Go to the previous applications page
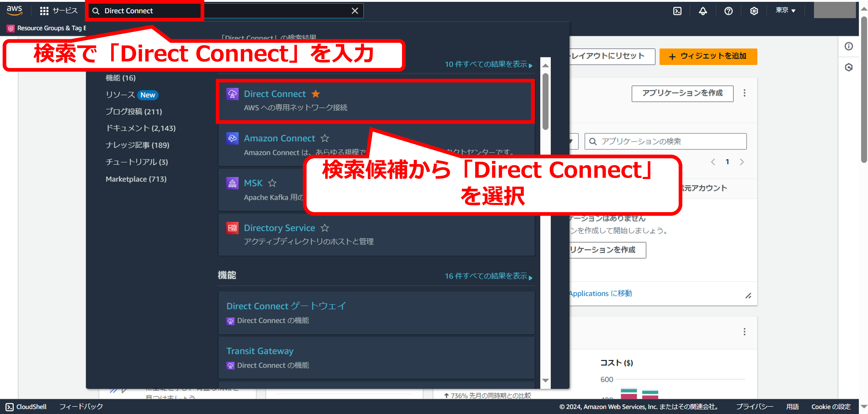Screen dimensions: 868x414 click(713, 162)
